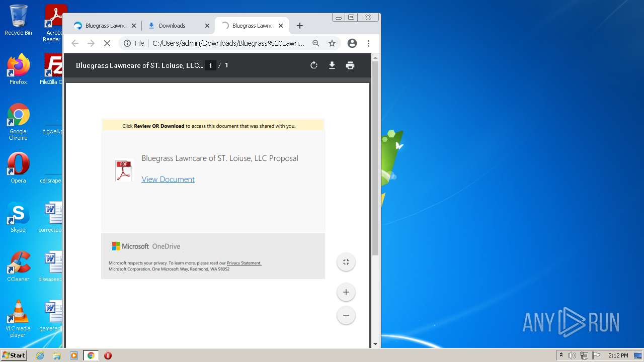Select the Firefox desktop shortcut
This screenshot has height=362, width=644.
(18, 69)
